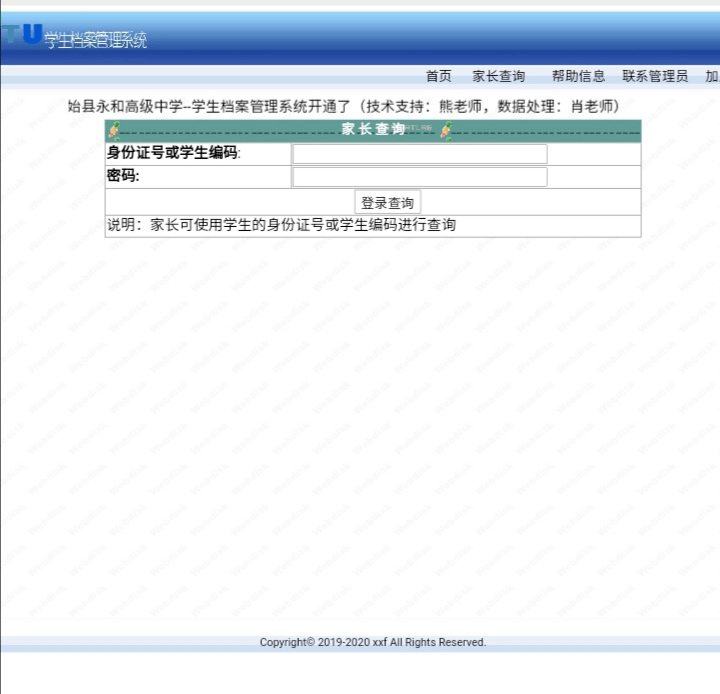This screenshot has width=720, height=694.
Task: Click the Copyright 2019-2020 footer text
Action: 372,642
